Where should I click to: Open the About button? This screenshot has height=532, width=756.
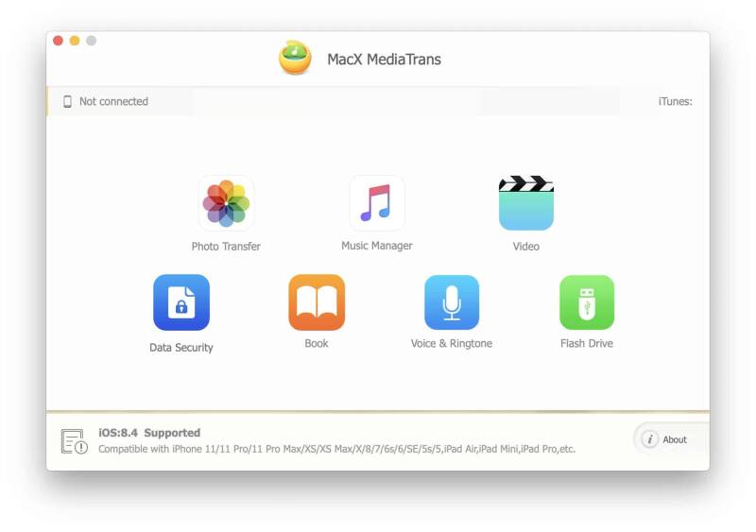(x=671, y=439)
